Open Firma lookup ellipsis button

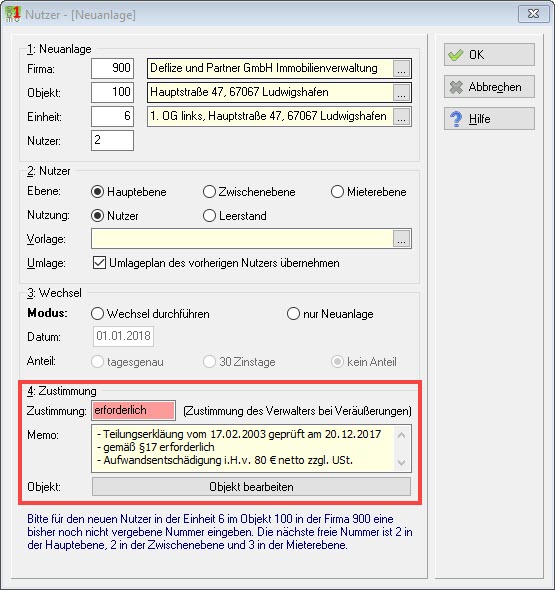click(401, 69)
